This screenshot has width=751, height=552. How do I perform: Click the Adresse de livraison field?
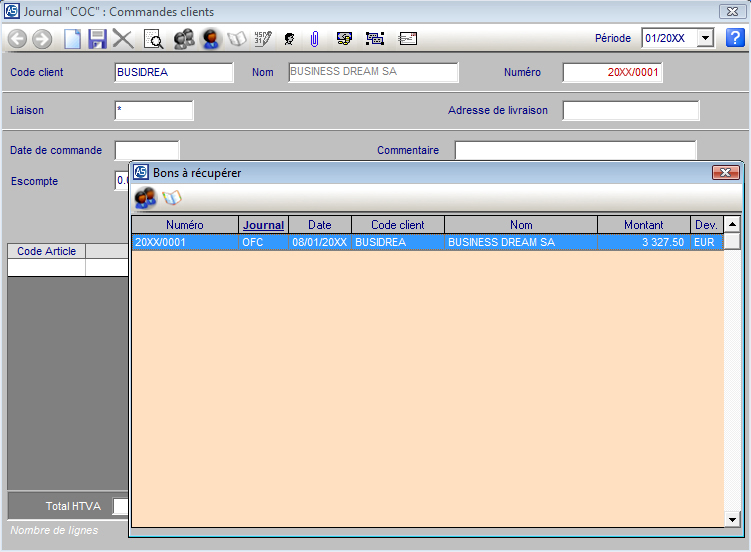[x=630, y=110]
